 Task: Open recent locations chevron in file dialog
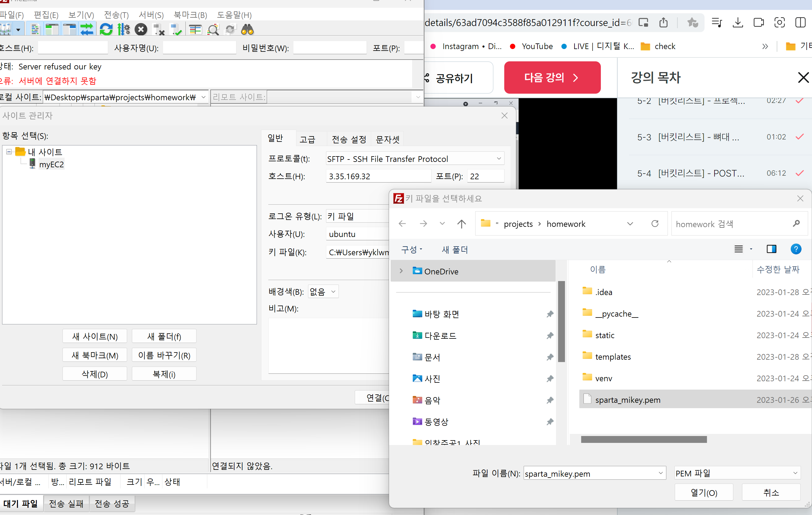[442, 224]
